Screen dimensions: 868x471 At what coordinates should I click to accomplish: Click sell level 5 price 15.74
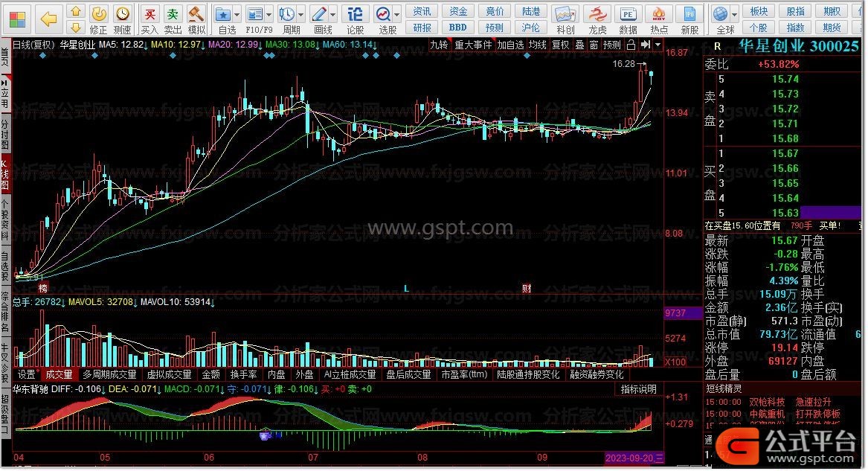[x=785, y=79]
